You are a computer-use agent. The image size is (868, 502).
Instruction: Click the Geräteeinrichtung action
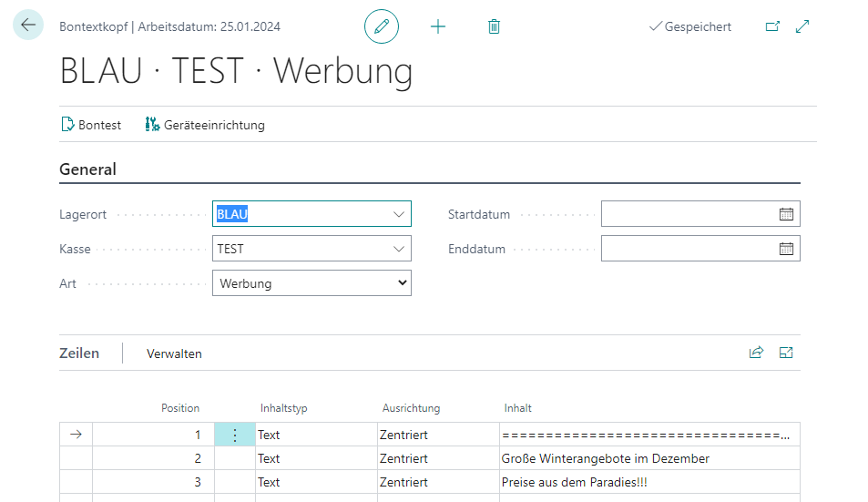[205, 125]
